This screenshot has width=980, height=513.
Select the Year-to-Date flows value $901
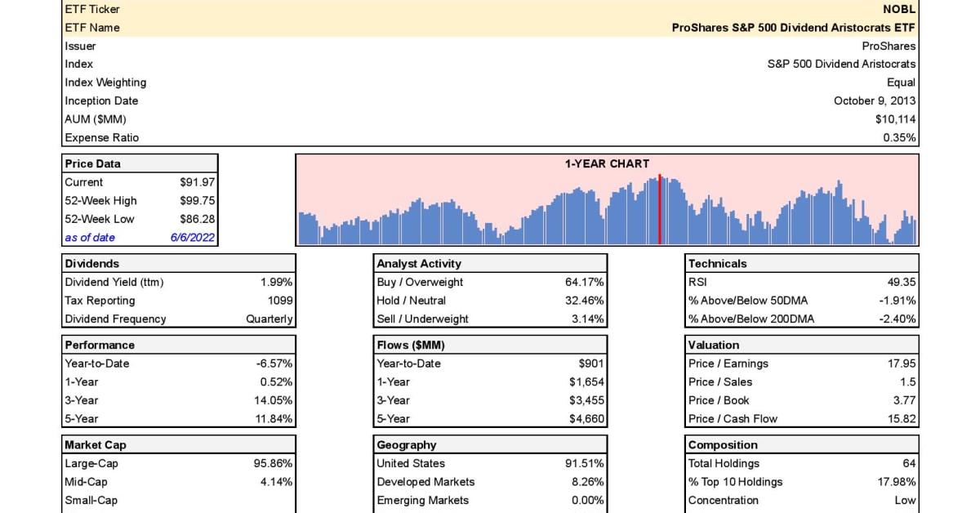point(591,364)
